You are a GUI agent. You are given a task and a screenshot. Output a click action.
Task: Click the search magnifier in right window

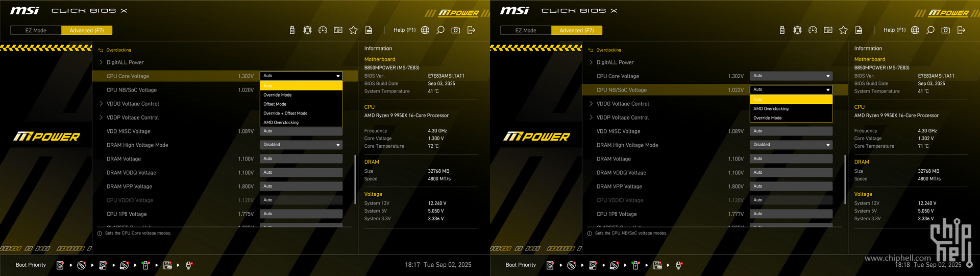tap(930, 30)
